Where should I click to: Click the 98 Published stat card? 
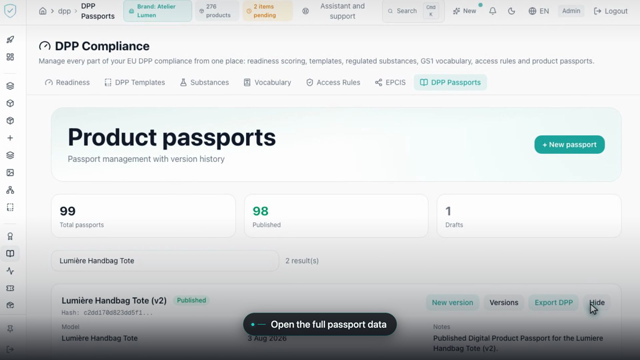[336, 216]
